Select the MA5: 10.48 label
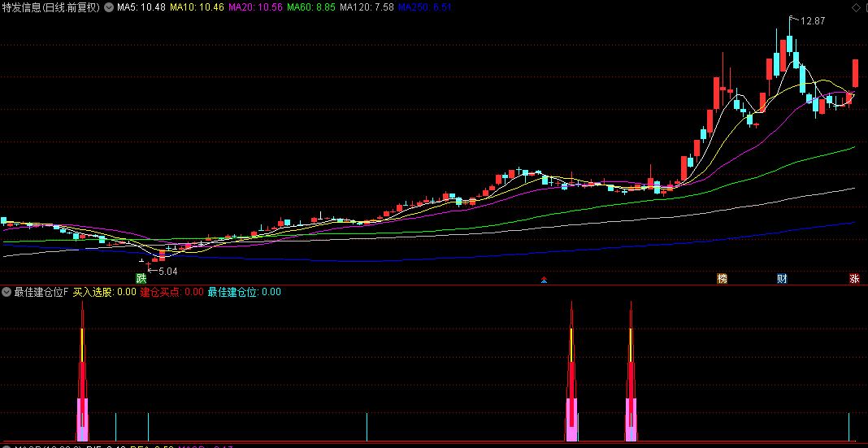 pyautogui.click(x=141, y=8)
